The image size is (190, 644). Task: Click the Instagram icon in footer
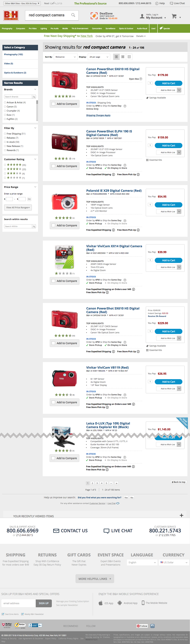click(153, 626)
